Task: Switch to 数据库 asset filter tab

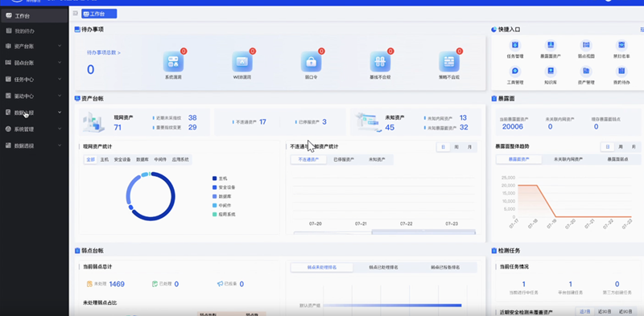Action: pos(142,160)
